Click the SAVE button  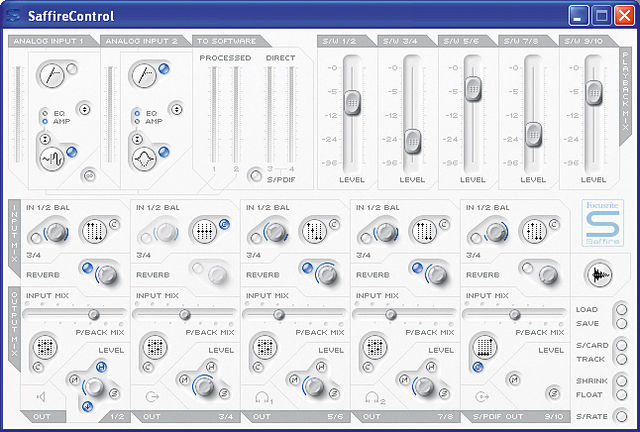point(621,323)
